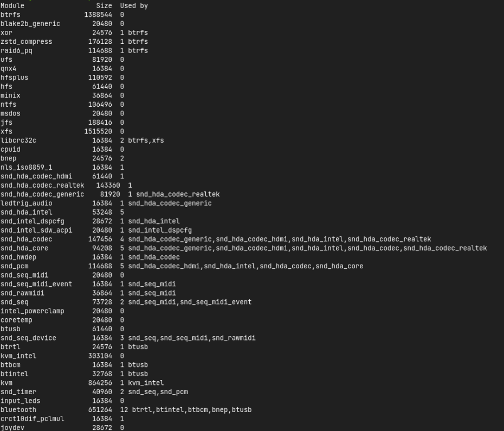Click the size value 651264
The image size is (504, 431).
coord(100,410)
